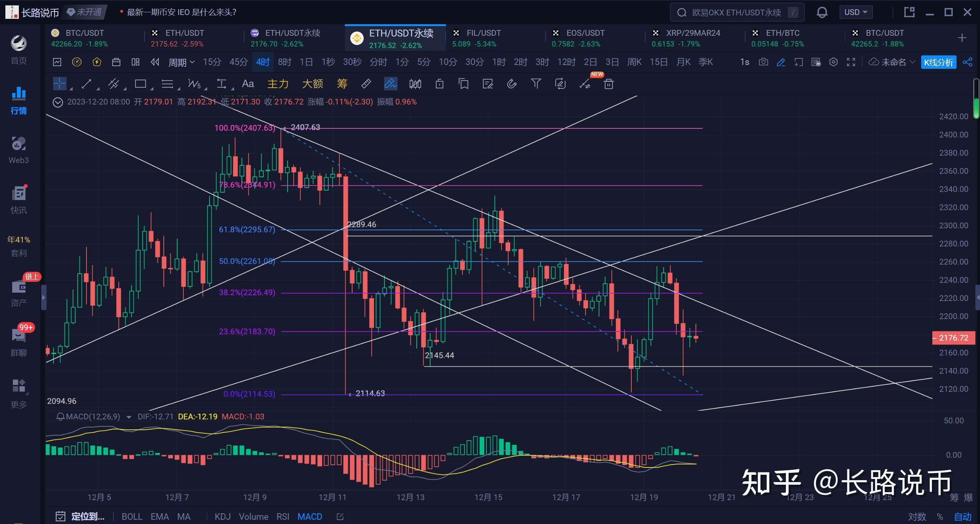Click the NEW-badged line convert icon
Screen dimensions: 980x524
click(x=585, y=84)
